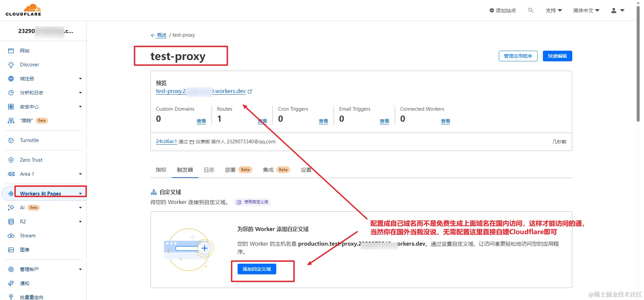
Task: Click 查看 under Cron Triggers
Action: click(x=323, y=121)
